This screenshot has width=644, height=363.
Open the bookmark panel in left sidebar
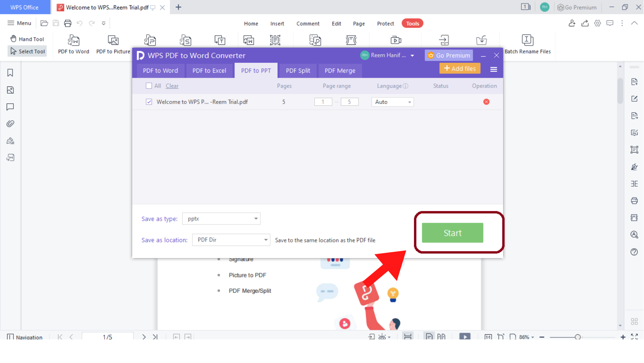tap(10, 73)
